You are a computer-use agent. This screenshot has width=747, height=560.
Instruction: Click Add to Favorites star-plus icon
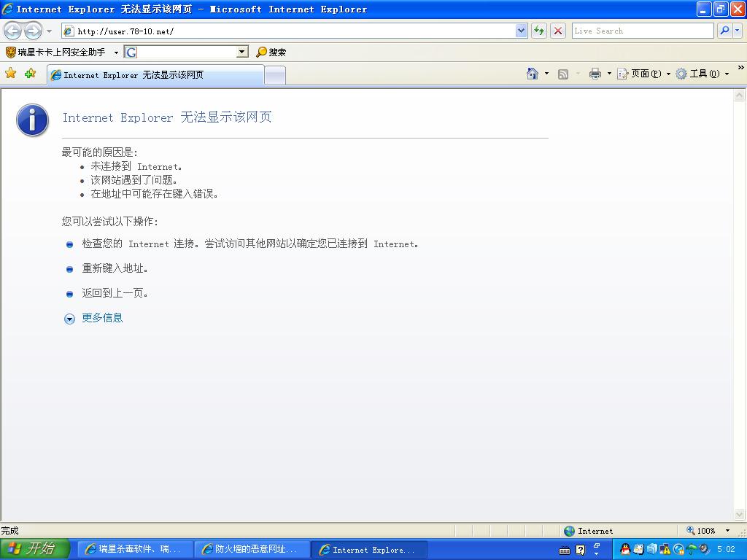coord(30,74)
